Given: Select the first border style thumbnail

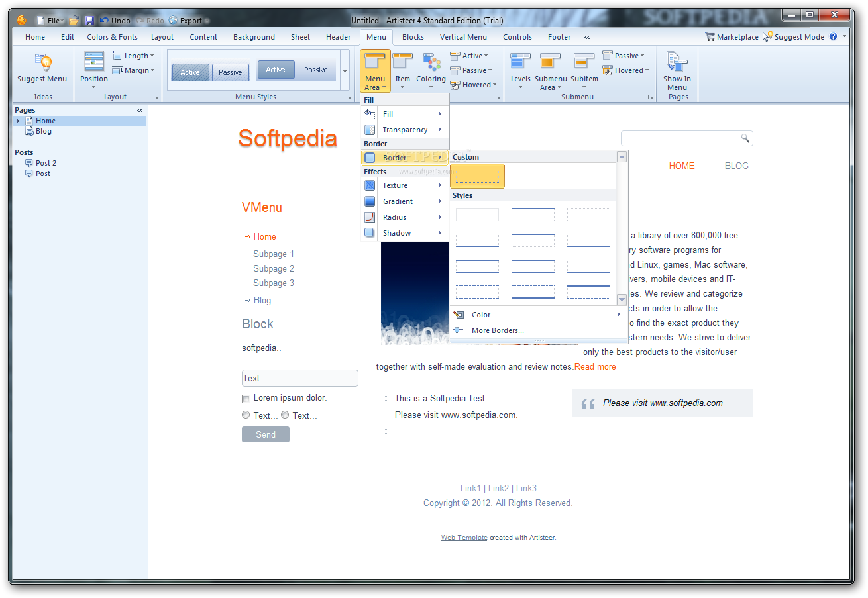Looking at the screenshot, I should coord(477,215).
